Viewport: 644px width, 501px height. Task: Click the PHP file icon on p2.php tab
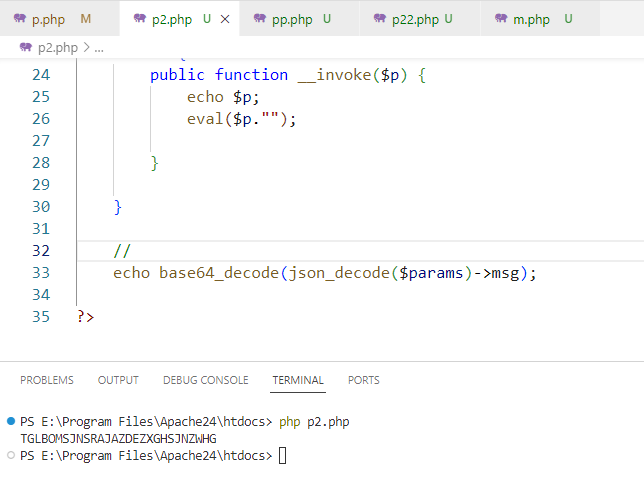click(139, 19)
